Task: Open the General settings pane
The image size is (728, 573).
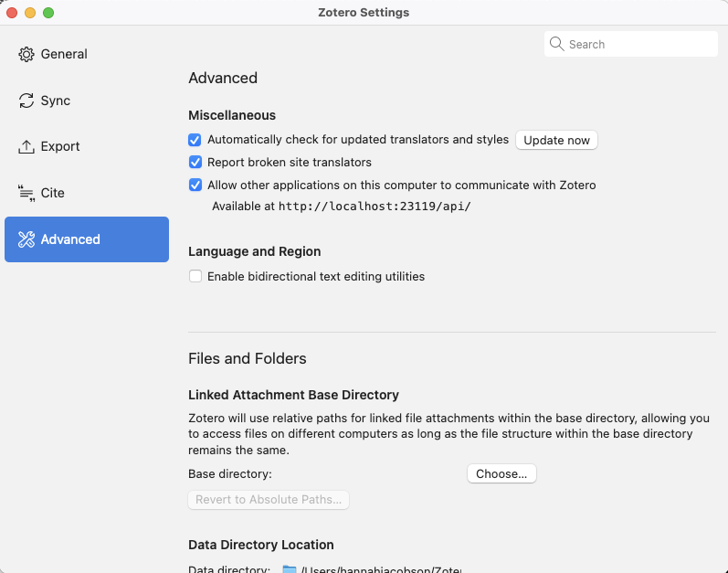Action: pyautogui.click(x=87, y=54)
